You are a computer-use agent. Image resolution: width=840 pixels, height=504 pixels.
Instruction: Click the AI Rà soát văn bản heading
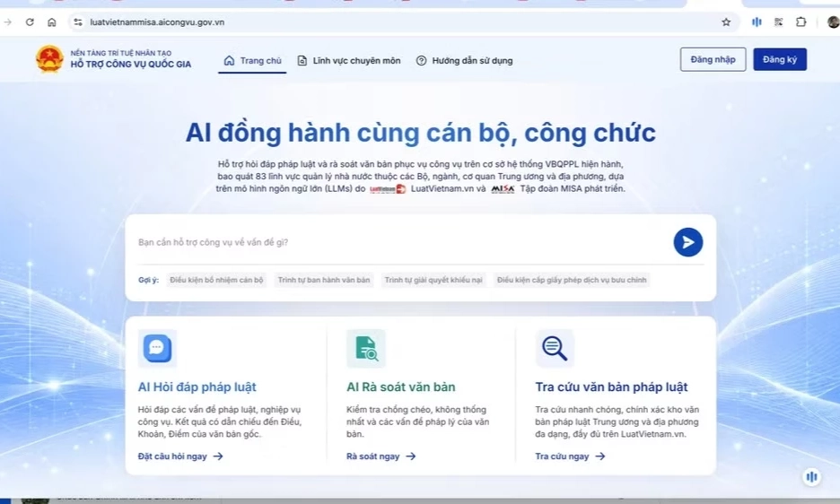pyautogui.click(x=401, y=387)
